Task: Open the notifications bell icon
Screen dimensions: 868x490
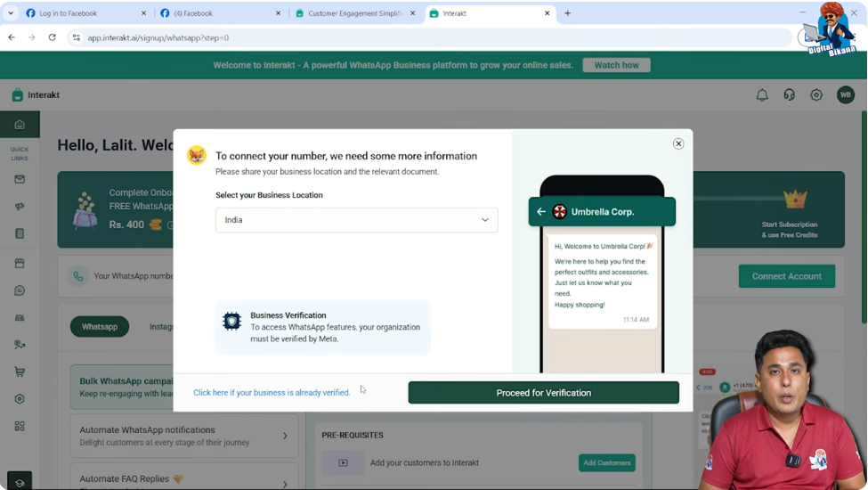Action: tap(762, 95)
